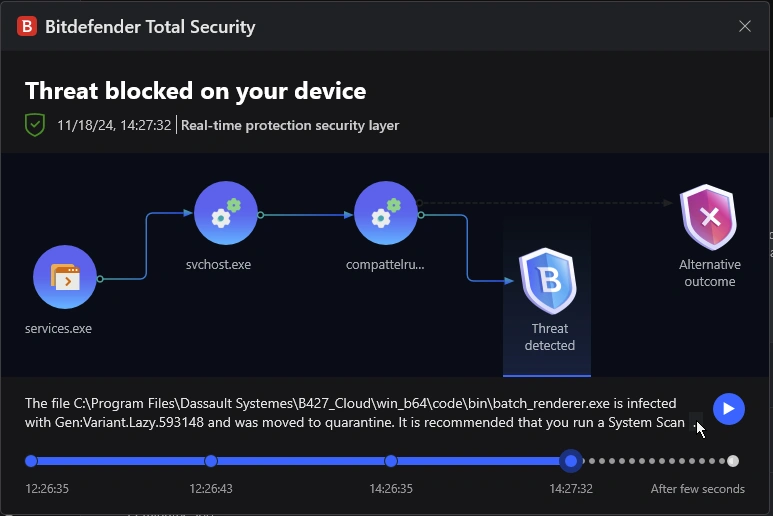Image resolution: width=773 pixels, height=516 pixels.
Task: Select the Threat detected shield icon
Action: pos(549,282)
